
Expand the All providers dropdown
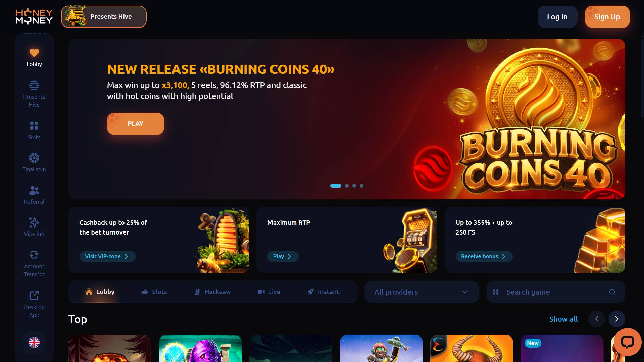(x=422, y=292)
